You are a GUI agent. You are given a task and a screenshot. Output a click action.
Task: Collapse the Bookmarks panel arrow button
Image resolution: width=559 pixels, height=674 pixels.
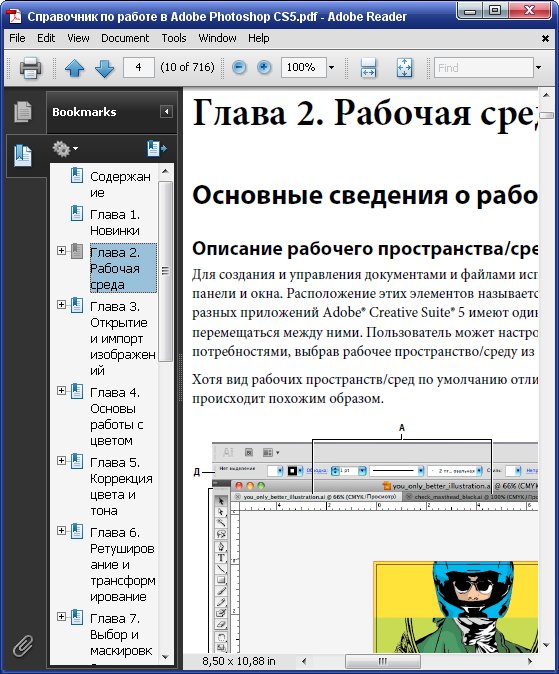point(166,112)
